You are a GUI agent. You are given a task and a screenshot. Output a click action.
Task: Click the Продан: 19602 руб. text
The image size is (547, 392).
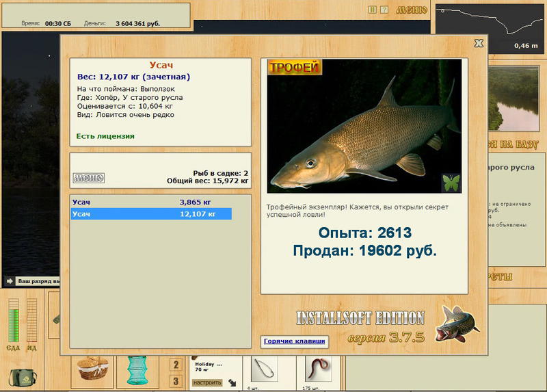(x=364, y=250)
